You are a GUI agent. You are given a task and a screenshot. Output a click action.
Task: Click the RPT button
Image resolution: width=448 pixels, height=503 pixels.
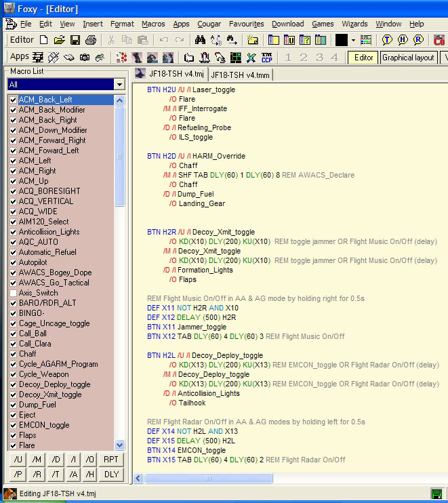tap(111, 460)
